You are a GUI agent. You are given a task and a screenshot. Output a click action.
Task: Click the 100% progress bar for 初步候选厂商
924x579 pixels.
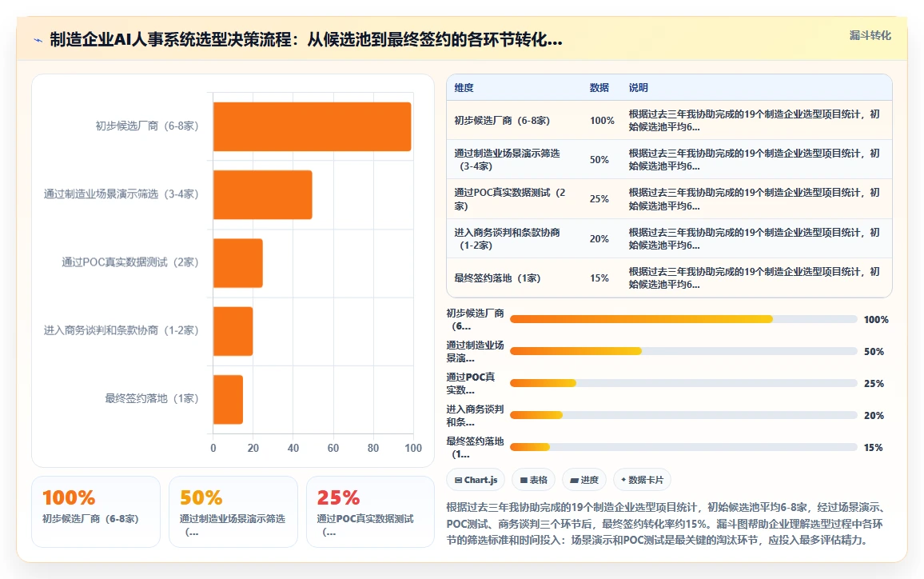coord(683,319)
